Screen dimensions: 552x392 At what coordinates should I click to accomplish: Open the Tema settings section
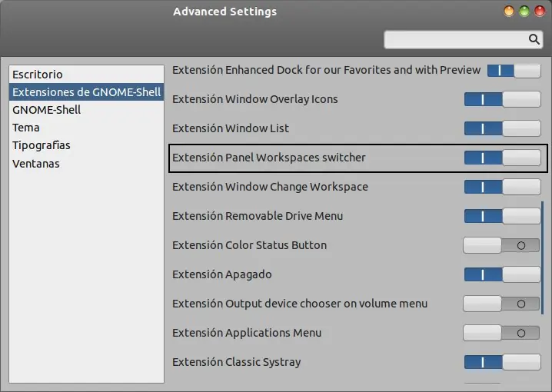point(26,128)
